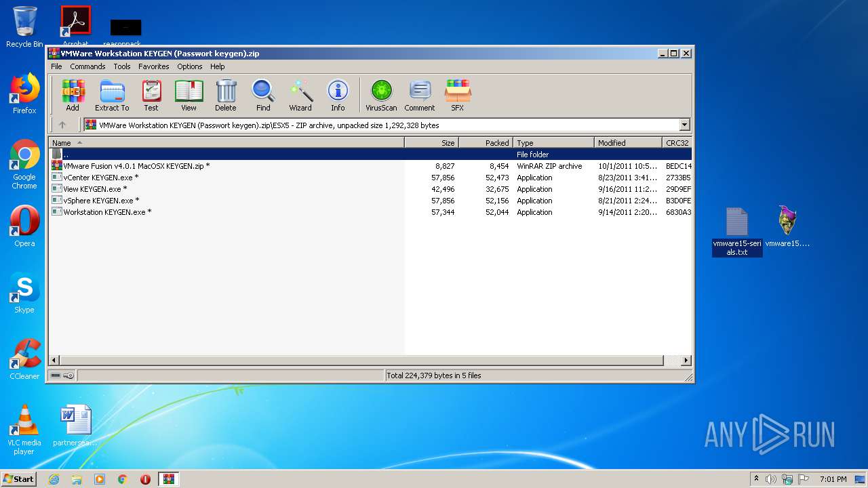Viewport: 868px width, 488px height.
Task: Click the volume speaker tray icon
Action: (771, 479)
